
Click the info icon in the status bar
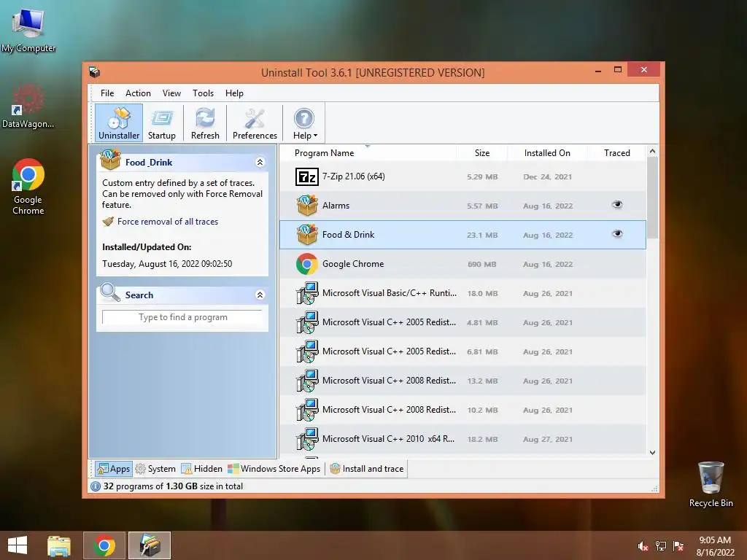pyautogui.click(x=96, y=486)
